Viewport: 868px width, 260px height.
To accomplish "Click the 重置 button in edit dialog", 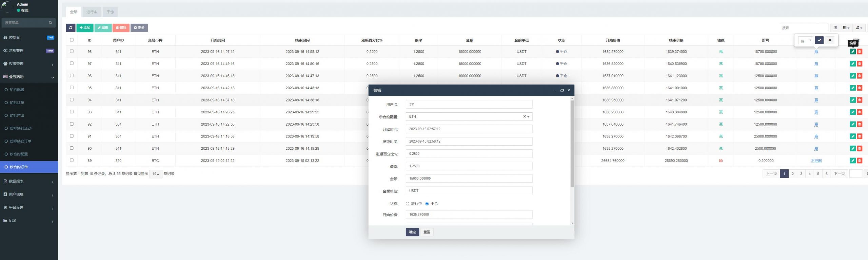I will click(427, 232).
